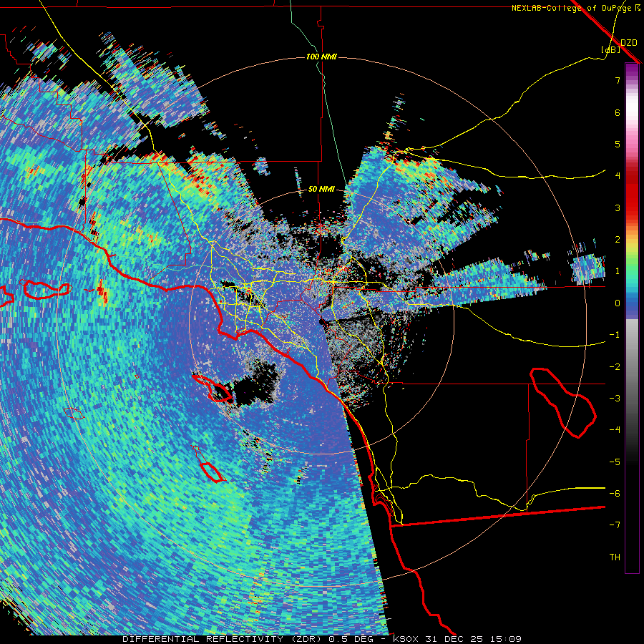
Task: Click the KSOX radar site black dot
Action: (x=321, y=321)
